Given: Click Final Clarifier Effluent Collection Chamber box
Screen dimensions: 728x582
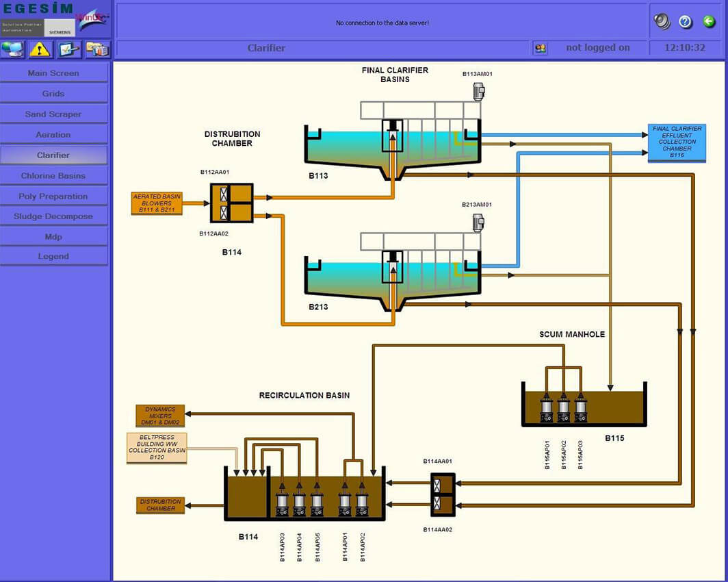Looking at the screenshot, I should 677,142.
